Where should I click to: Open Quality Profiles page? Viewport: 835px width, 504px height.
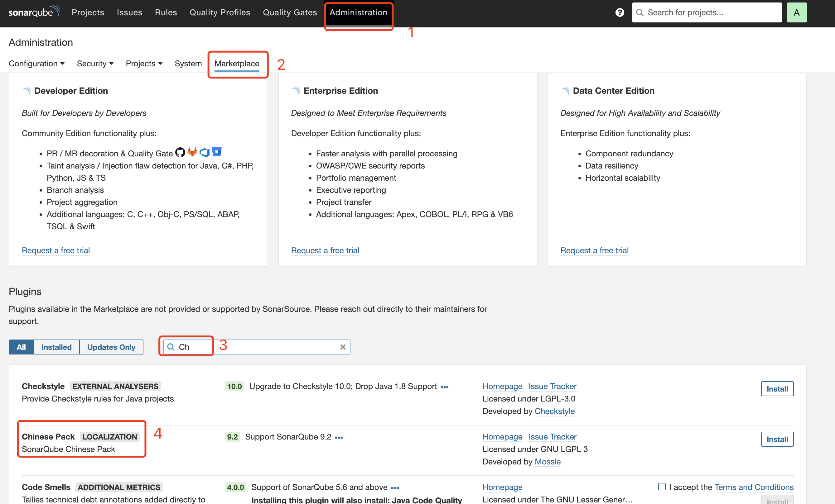pos(220,12)
